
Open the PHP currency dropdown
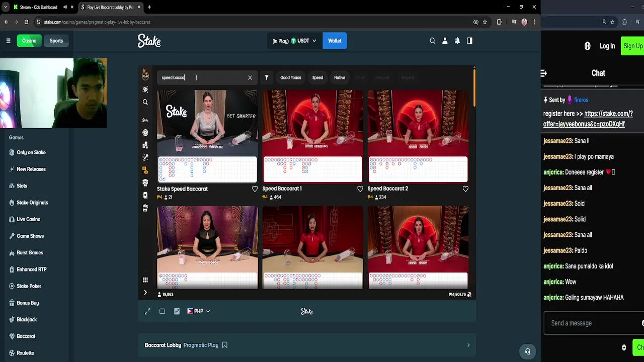click(199, 311)
